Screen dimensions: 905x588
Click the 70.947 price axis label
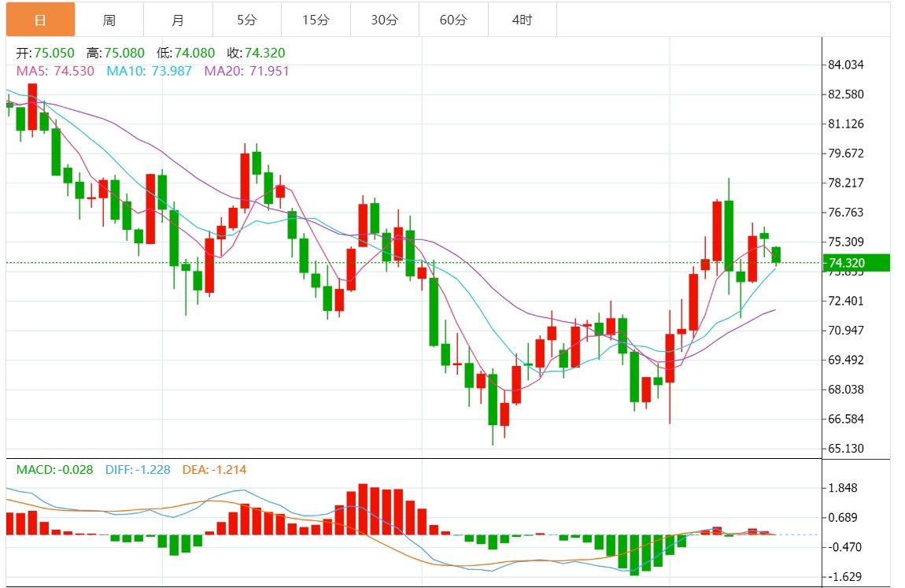[845, 330]
